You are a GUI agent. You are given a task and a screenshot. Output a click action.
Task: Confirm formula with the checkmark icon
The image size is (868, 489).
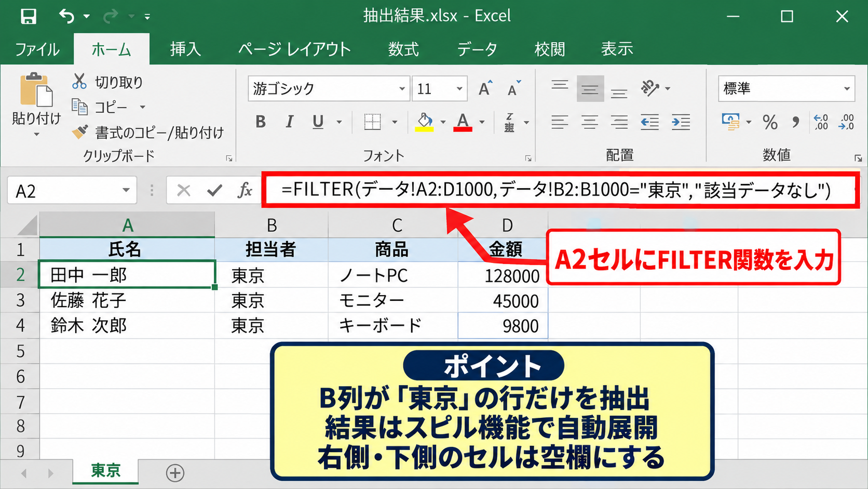[x=214, y=191]
